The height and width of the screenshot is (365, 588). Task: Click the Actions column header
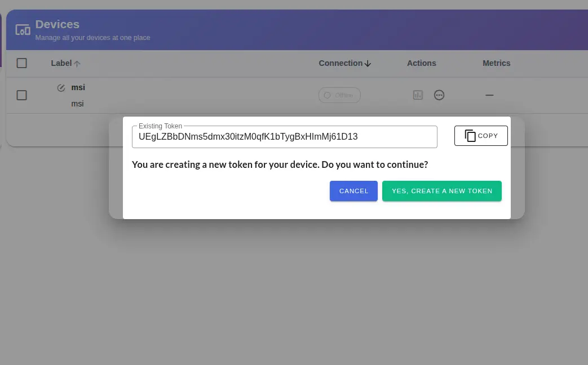click(x=421, y=63)
